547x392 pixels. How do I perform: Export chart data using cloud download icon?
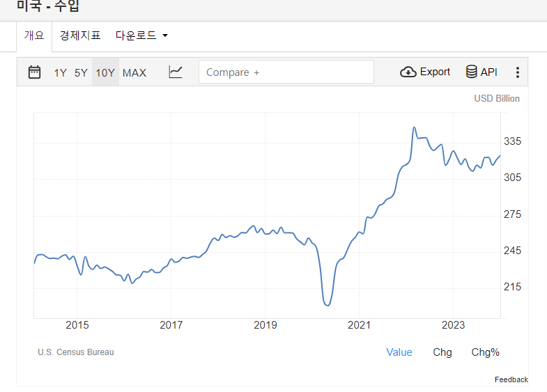click(x=408, y=72)
